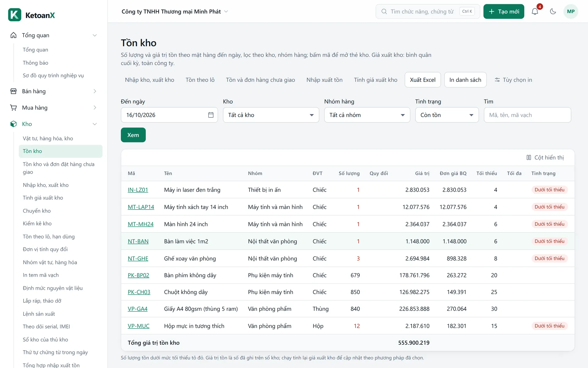Open the Nhóm hàng Tất cả nhóm dropdown
The width and height of the screenshot is (588, 368).
(x=367, y=115)
